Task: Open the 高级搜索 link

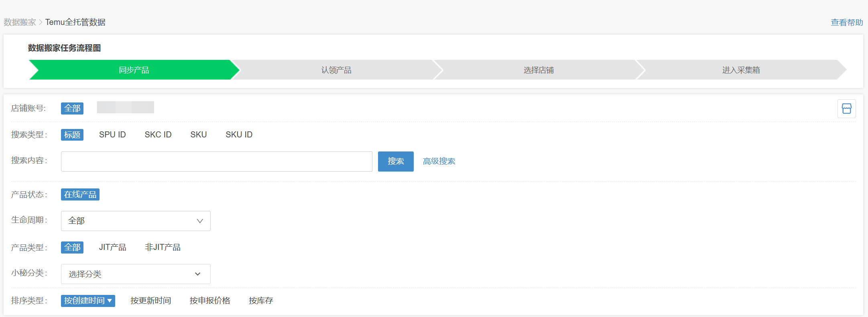Action: [439, 161]
